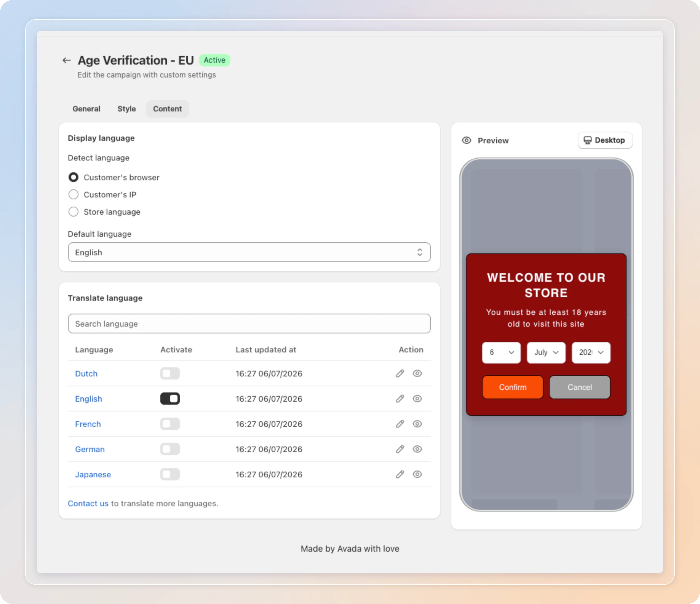The width and height of the screenshot is (700, 604).
Task: Click the Last updated at column header
Action: 266,350
